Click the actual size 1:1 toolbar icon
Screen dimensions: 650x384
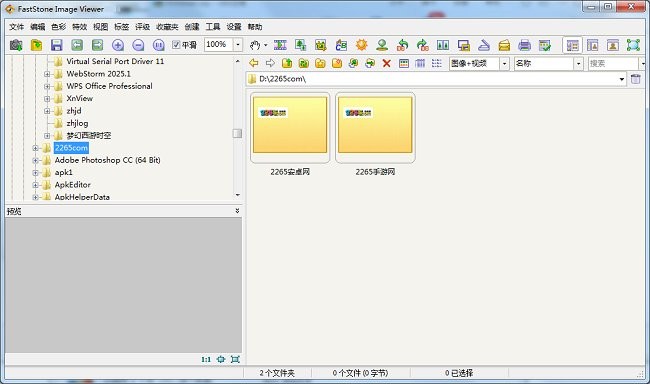(158, 45)
